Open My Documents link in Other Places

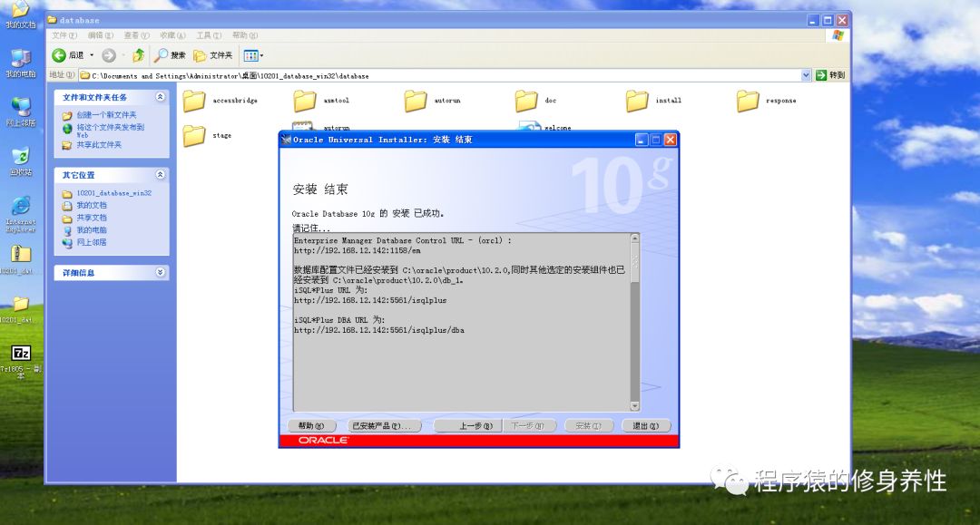click(92, 206)
